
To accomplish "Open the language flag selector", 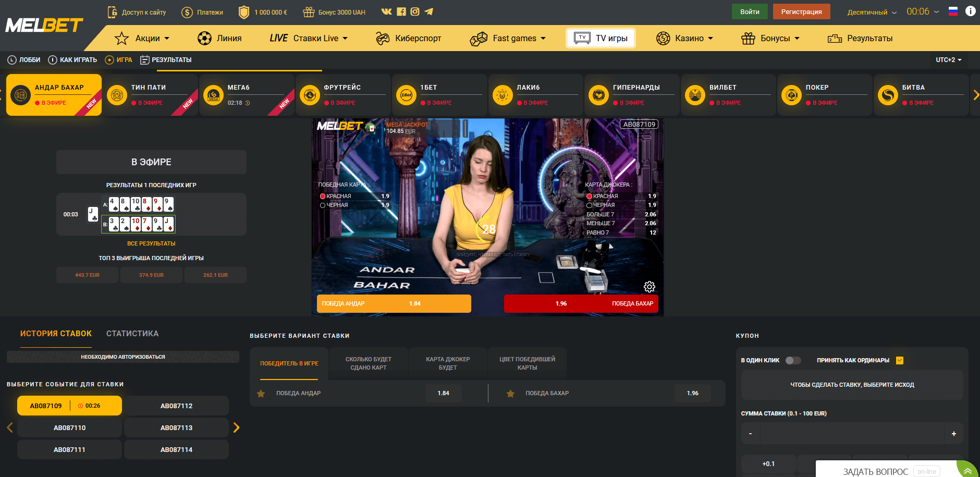I will (953, 11).
